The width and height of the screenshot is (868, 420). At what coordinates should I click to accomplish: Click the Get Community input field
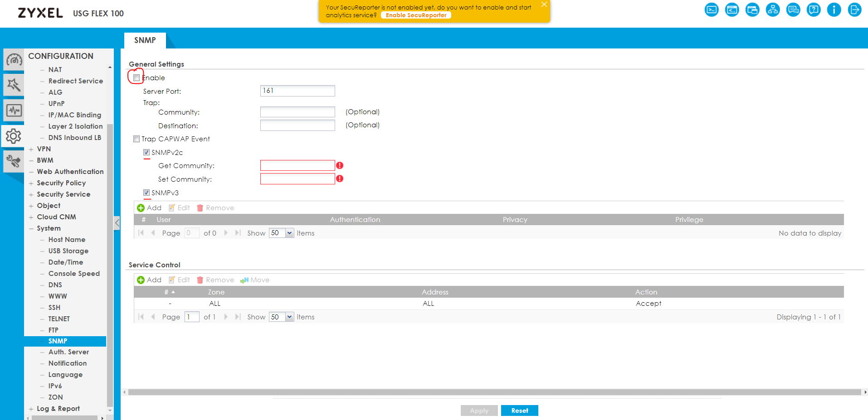tap(297, 165)
